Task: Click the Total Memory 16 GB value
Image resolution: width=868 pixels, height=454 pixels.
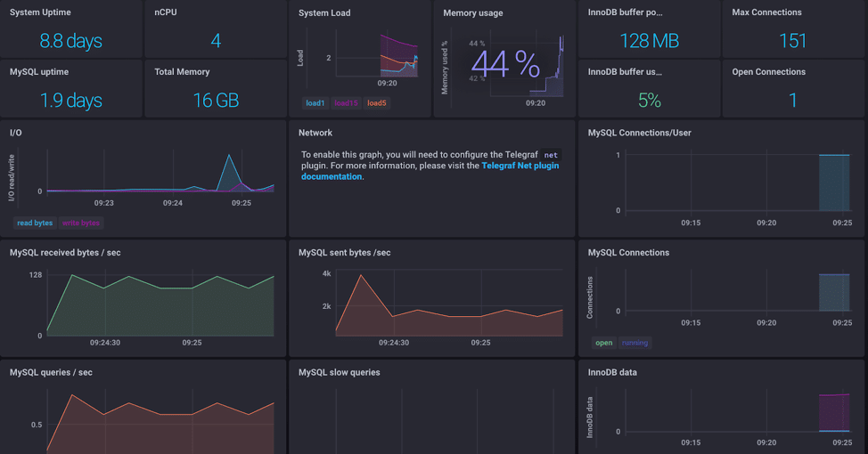Action: point(216,101)
